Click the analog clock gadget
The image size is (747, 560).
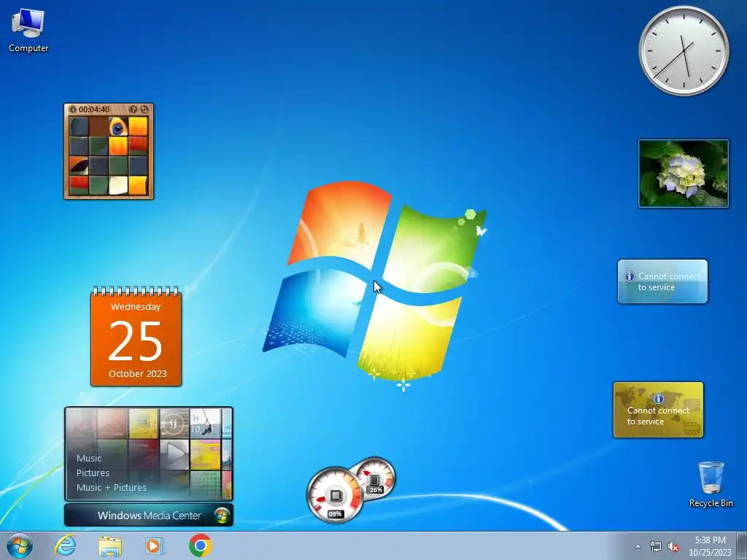click(x=684, y=51)
